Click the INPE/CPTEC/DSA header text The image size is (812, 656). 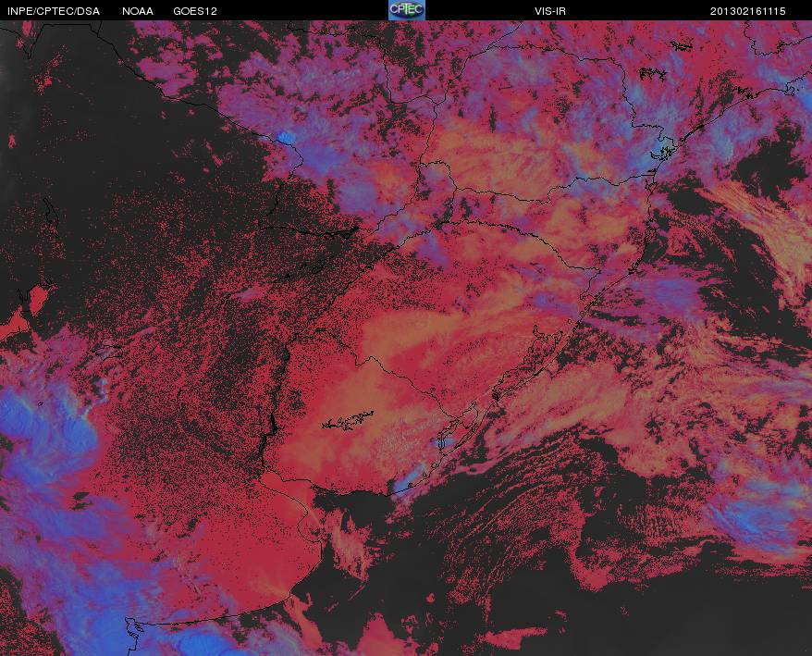coord(54,11)
